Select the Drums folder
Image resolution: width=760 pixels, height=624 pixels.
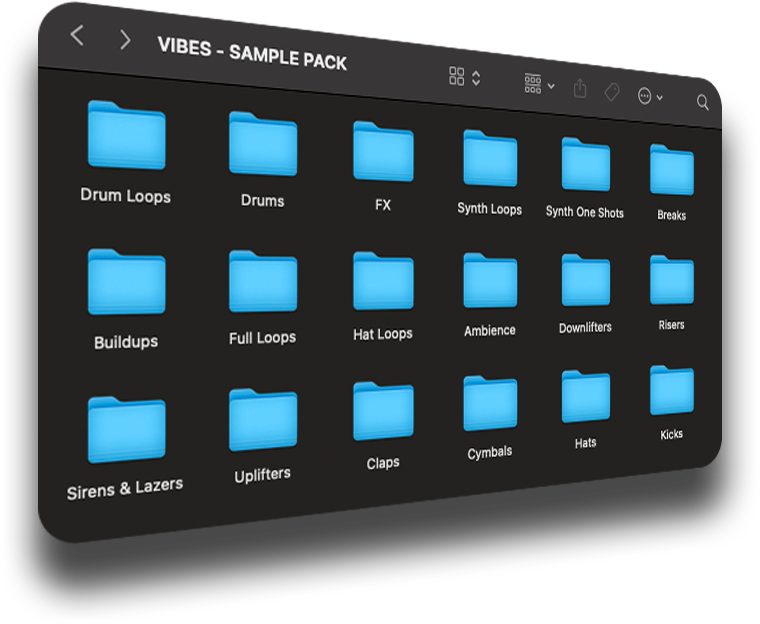262,144
